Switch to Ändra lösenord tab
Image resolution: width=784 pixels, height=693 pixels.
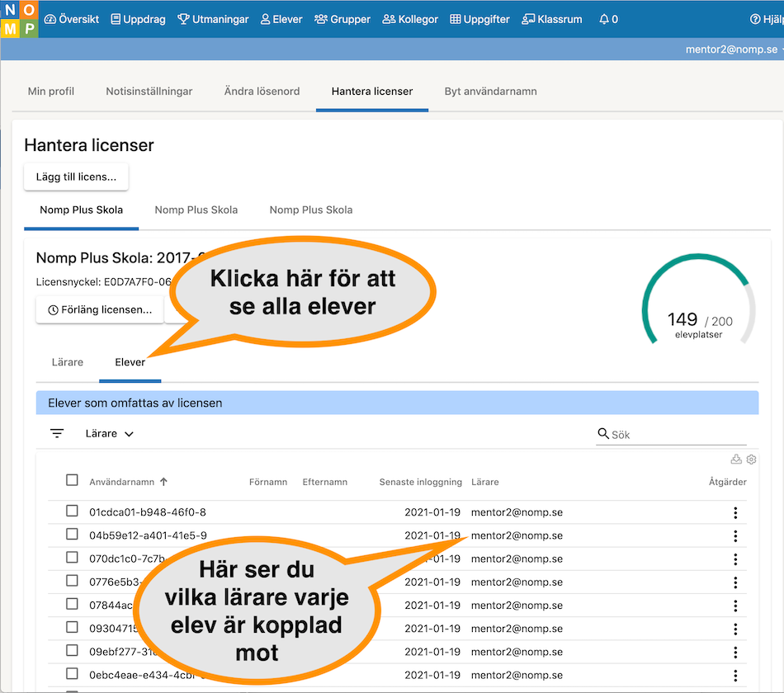coord(262,92)
